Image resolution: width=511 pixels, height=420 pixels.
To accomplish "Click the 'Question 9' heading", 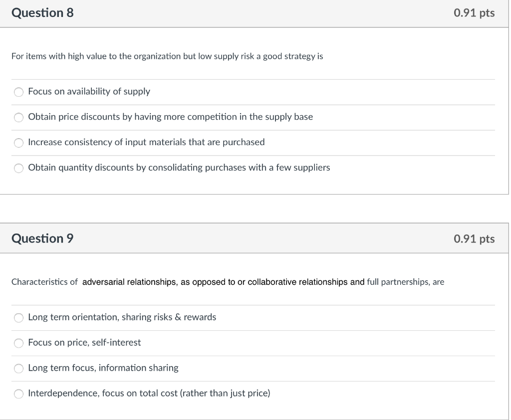I will click(42, 238).
